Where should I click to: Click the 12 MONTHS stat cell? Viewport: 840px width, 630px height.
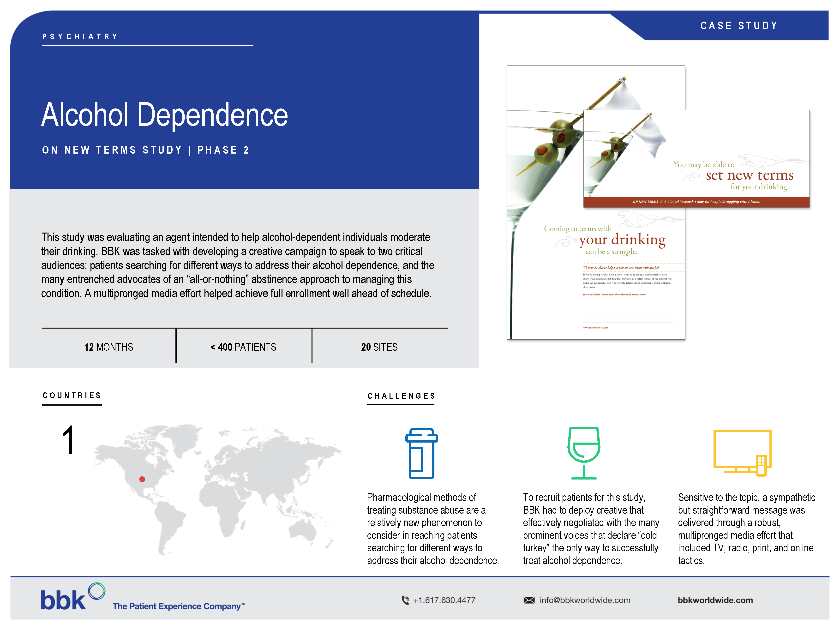109,347
